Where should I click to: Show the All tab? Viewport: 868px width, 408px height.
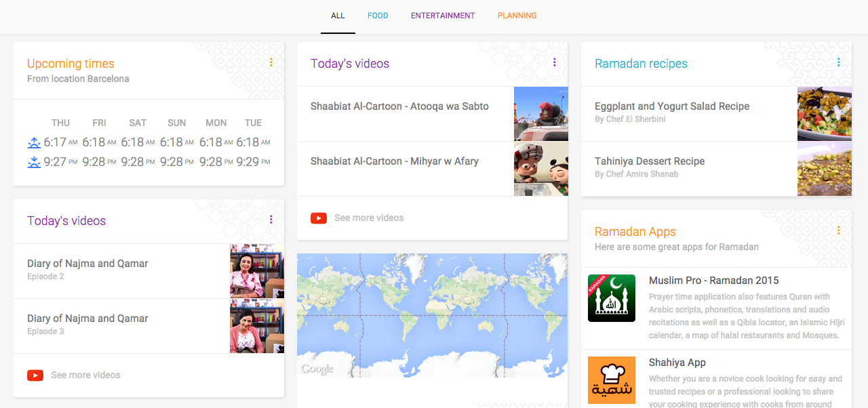[x=338, y=16]
